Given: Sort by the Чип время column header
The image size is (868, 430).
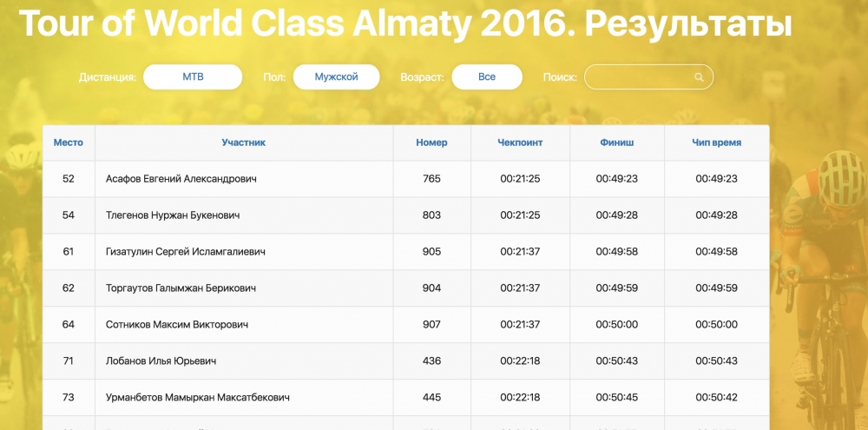Looking at the screenshot, I should tap(716, 142).
